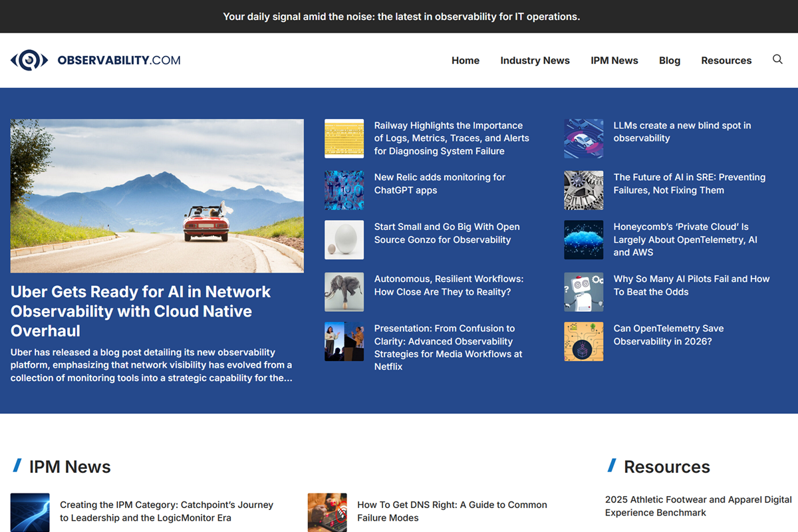
Task: Click the gears thumbnail for AI in SRE
Action: pos(583,190)
